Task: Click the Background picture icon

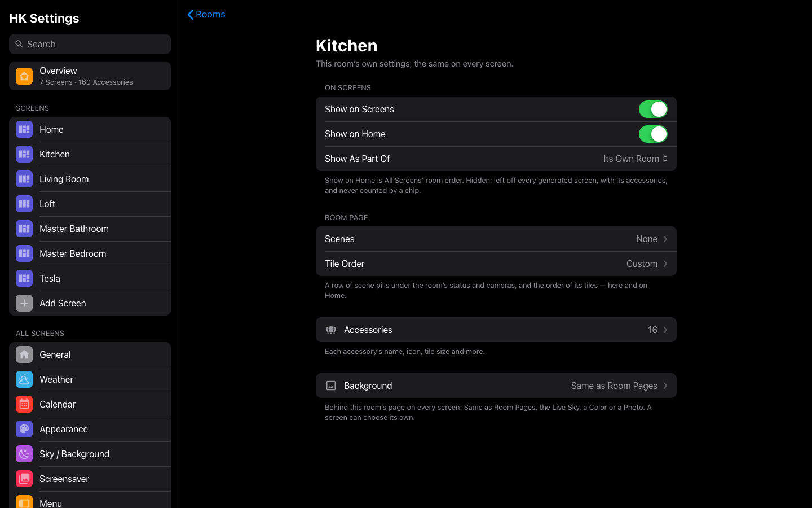Action: pyautogui.click(x=331, y=386)
